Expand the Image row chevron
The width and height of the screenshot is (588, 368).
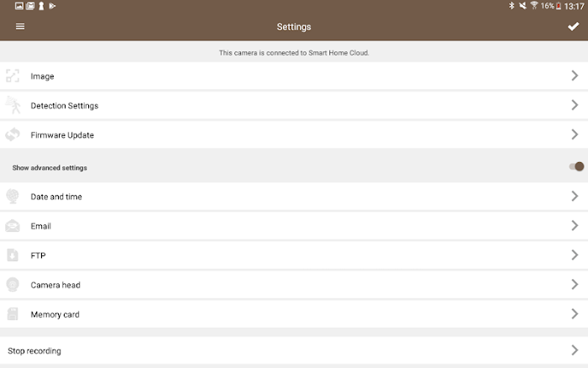pos(575,76)
